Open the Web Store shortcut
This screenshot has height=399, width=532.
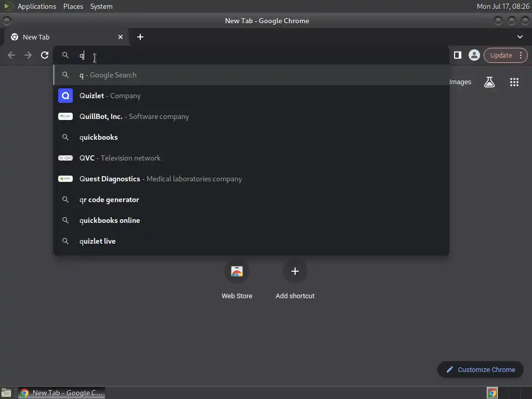(x=237, y=279)
